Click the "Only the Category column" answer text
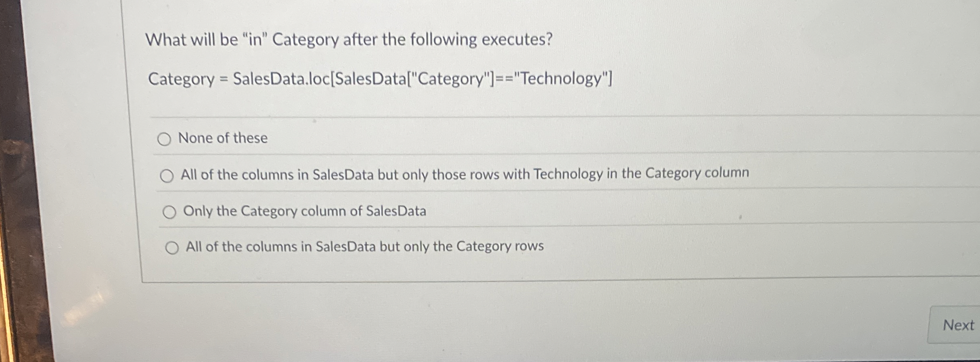This screenshot has height=362, width=980. [x=305, y=210]
